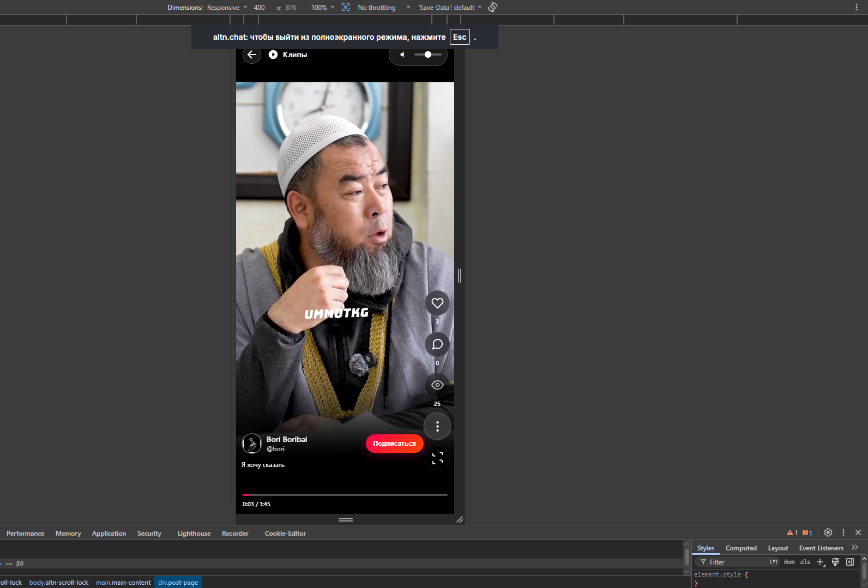Go back using the arrow next to Клипы
Screen dimensions: 868x588
pos(251,54)
